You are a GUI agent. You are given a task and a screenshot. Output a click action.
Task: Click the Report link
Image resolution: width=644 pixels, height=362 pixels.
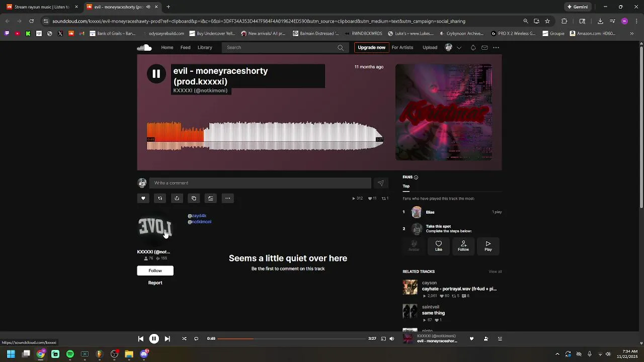coord(155,283)
